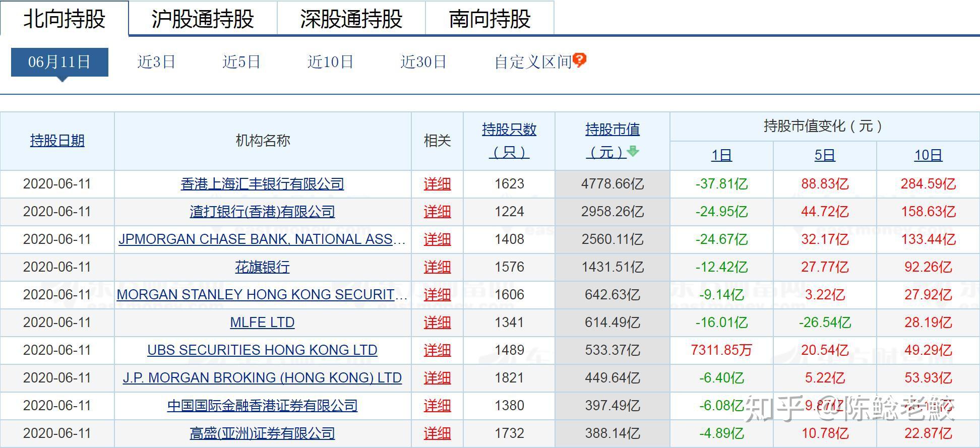
Task: Select the 06月11日 date filter
Action: coord(59,62)
